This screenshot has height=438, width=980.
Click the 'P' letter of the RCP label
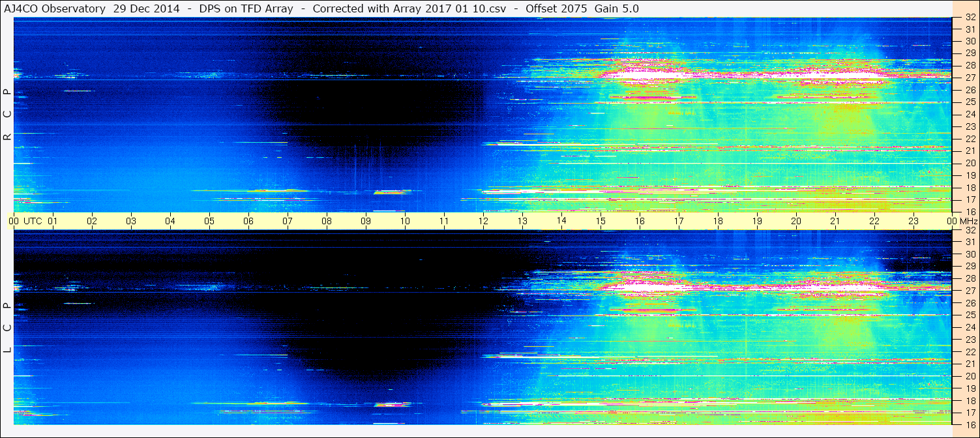click(x=7, y=92)
